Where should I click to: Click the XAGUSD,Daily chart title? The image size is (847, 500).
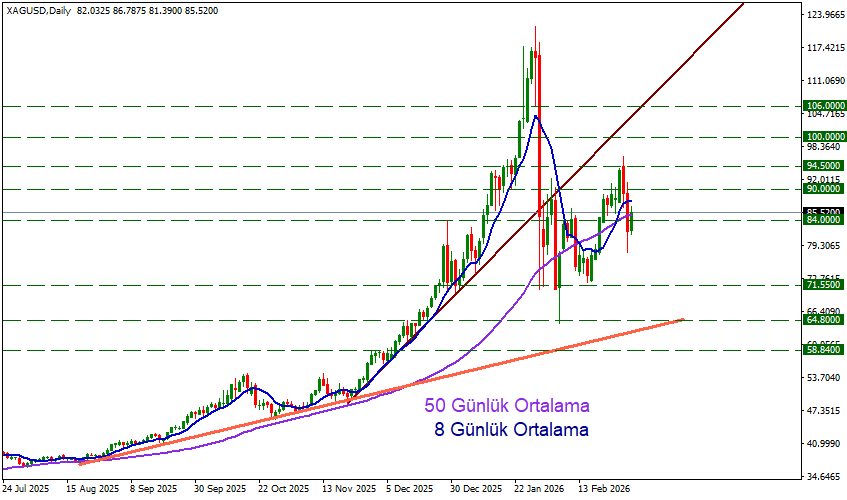coord(35,10)
